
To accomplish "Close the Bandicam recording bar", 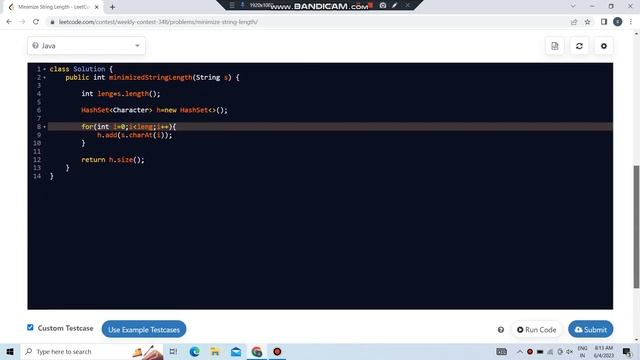I will pos(407,5).
